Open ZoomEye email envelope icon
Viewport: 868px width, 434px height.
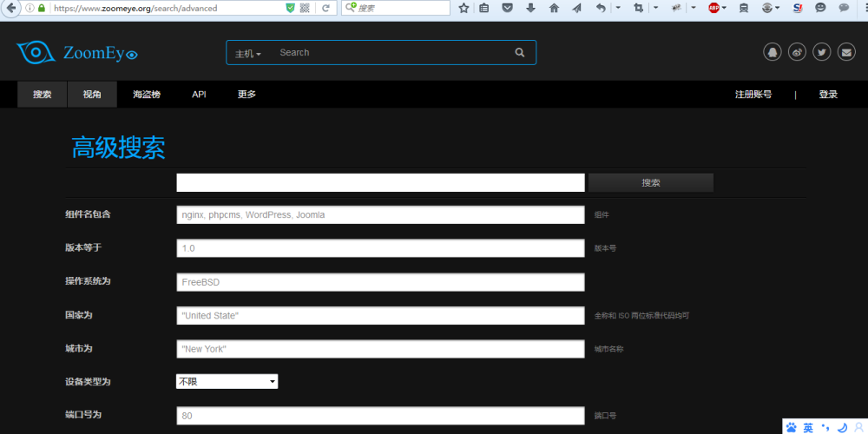click(846, 53)
